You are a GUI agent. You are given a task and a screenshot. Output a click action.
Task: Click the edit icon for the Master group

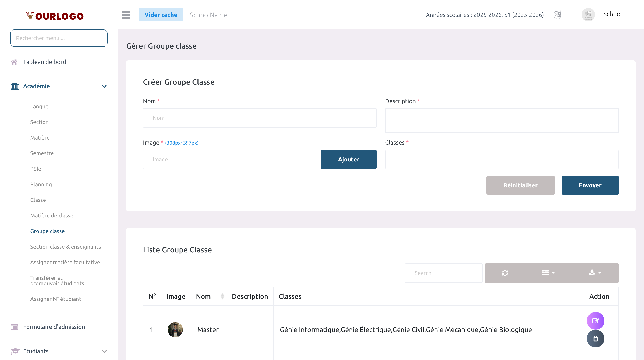595,321
